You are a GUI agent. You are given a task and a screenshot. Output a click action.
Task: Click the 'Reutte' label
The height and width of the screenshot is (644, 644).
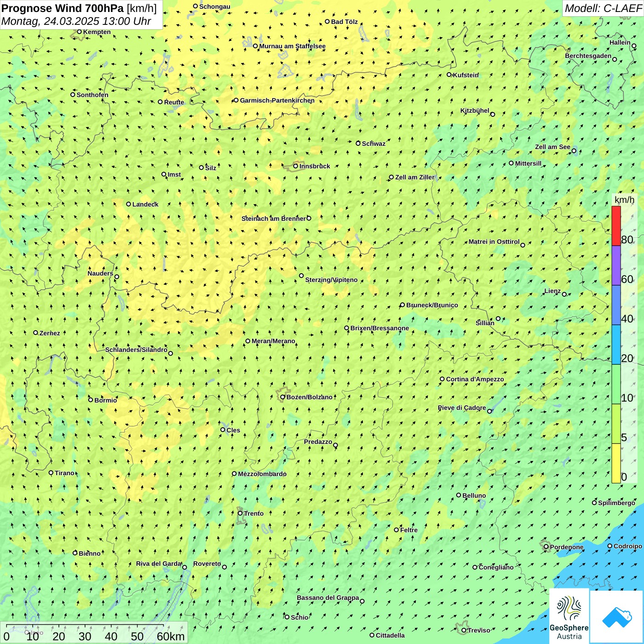[174, 102]
